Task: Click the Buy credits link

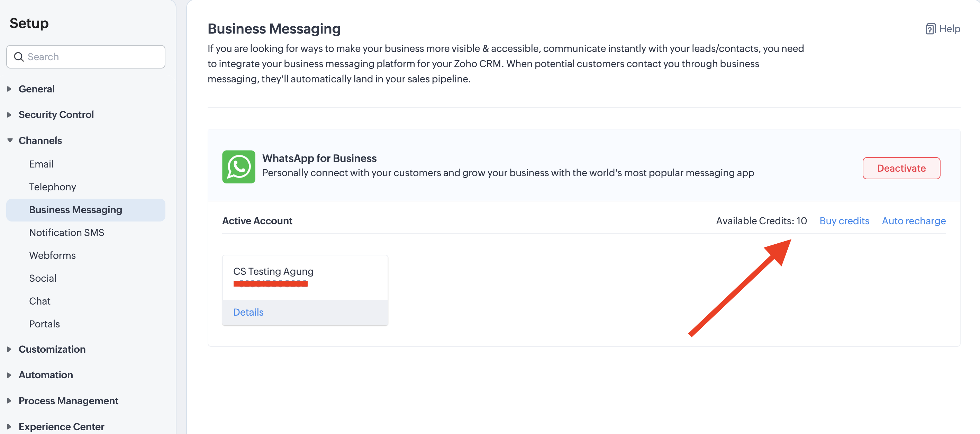Action: coord(844,220)
